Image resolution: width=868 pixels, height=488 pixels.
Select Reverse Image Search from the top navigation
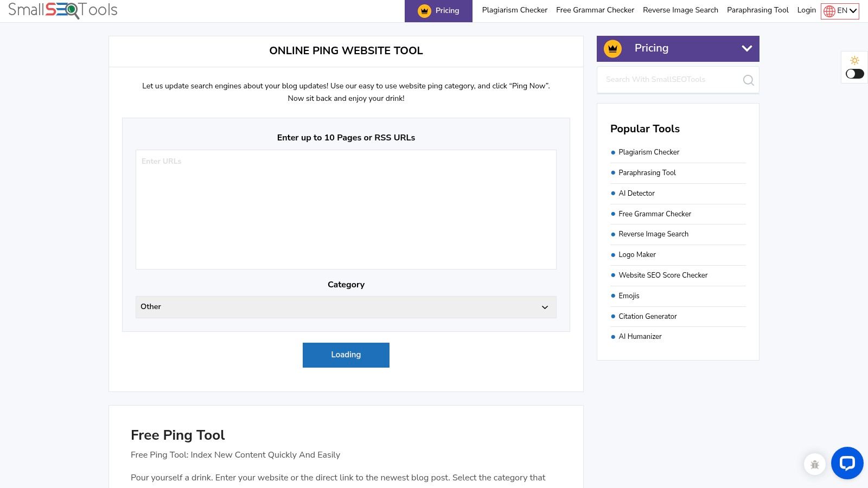(680, 10)
